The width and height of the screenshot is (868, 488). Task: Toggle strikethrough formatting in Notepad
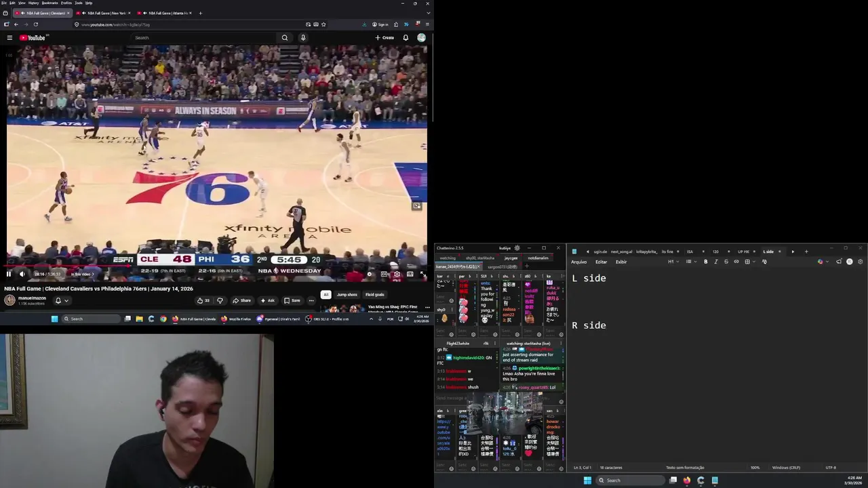[726, 262]
